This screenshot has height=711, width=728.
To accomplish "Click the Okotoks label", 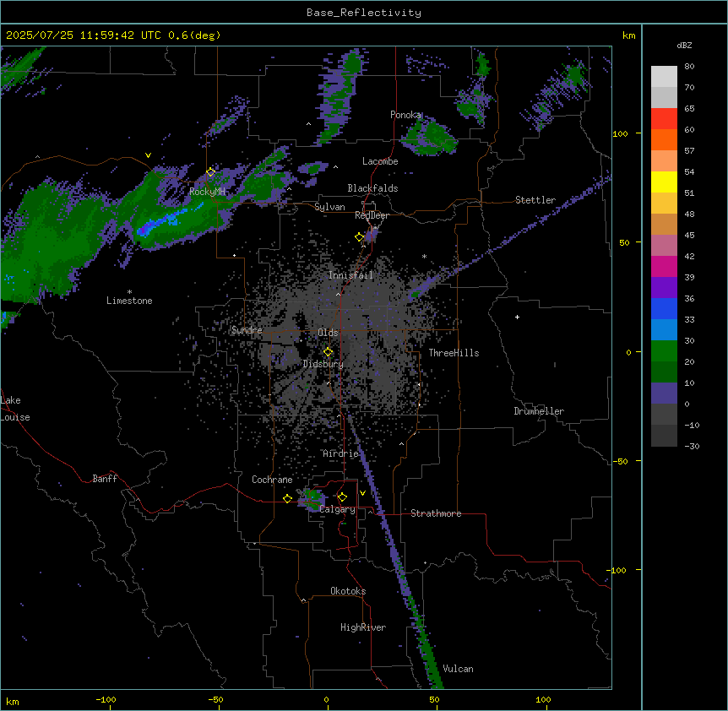I will tap(348, 591).
